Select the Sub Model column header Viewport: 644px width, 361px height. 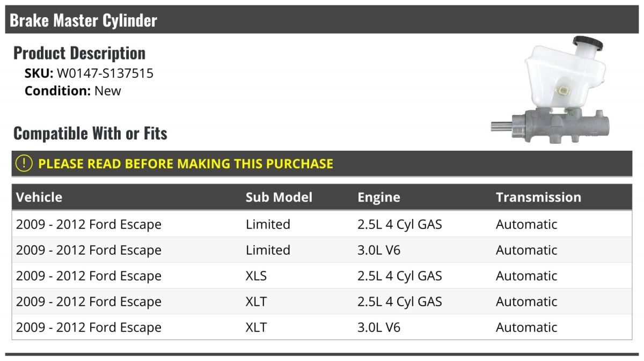tap(279, 197)
